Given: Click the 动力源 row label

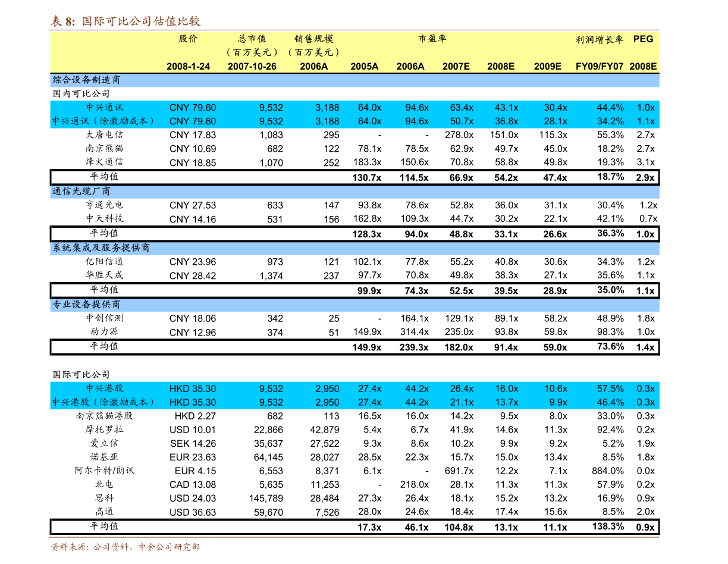Looking at the screenshot, I should 104,331.
